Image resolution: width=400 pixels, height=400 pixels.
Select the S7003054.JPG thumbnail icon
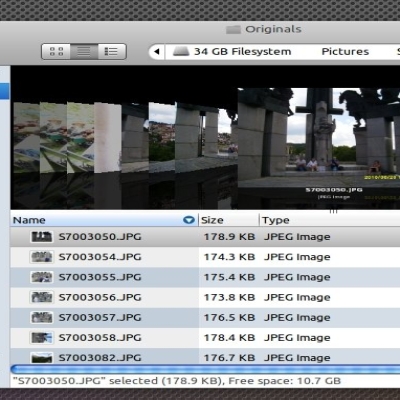coord(41,257)
